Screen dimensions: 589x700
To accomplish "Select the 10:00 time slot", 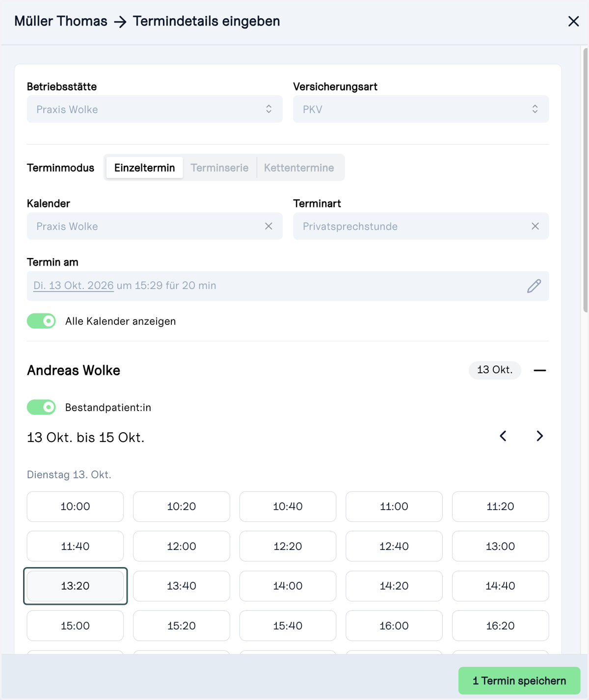I will point(75,507).
